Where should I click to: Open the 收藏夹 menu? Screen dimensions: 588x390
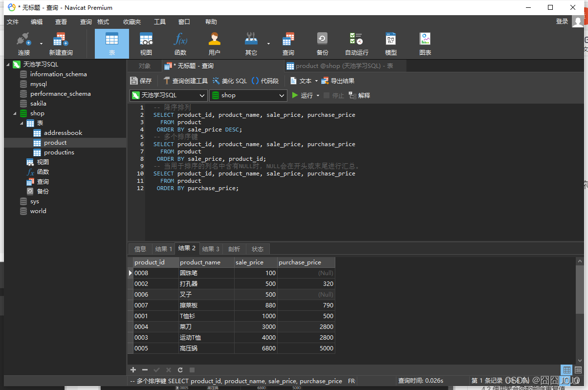coord(132,22)
